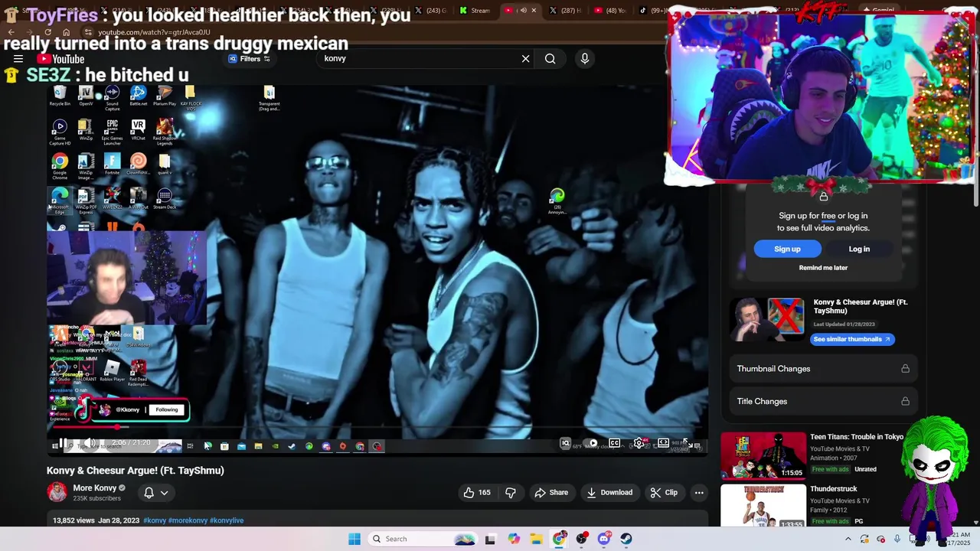
Task: Follow the 'free' link in vidIQ prompt
Action: 828,216
